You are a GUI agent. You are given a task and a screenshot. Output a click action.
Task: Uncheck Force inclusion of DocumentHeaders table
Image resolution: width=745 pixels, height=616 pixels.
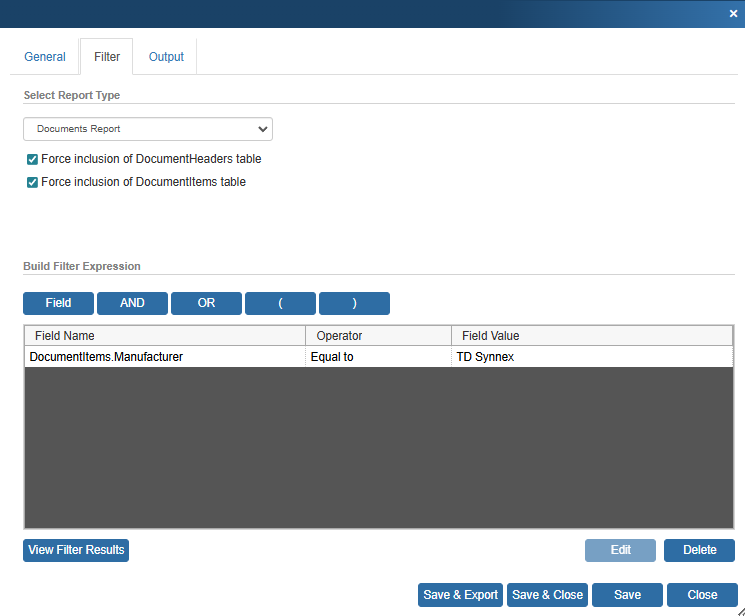tap(32, 159)
